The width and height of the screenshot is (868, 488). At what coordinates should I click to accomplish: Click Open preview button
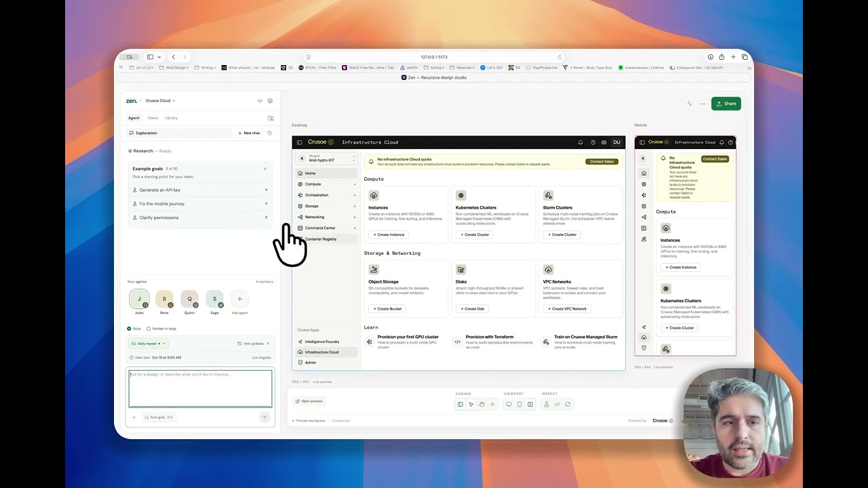click(x=309, y=401)
